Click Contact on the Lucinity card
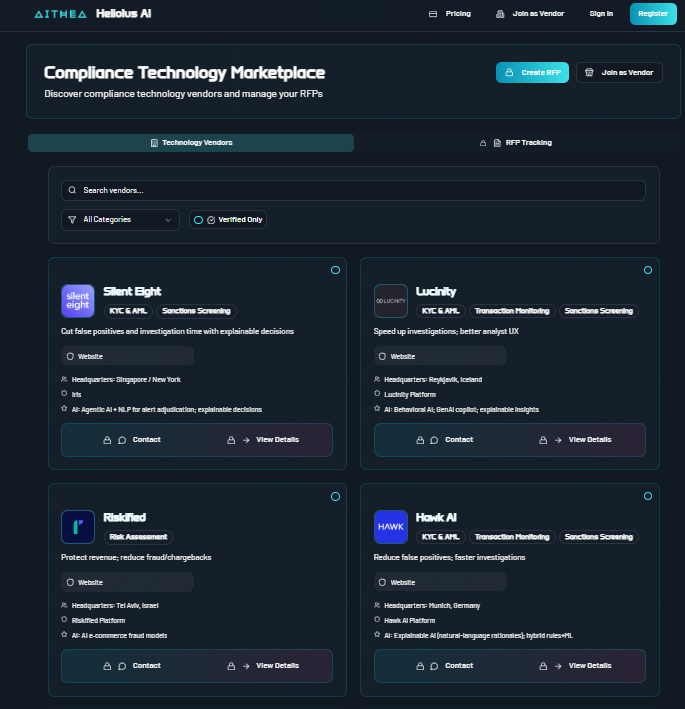 pyautogui.click(x=444, y=440)
